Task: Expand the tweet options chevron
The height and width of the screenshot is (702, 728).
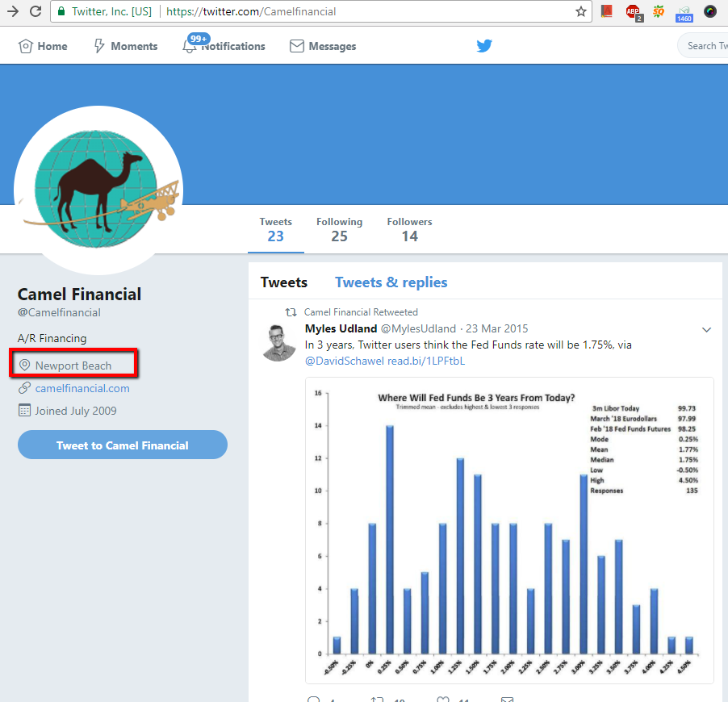Action: tap(707, 330)
